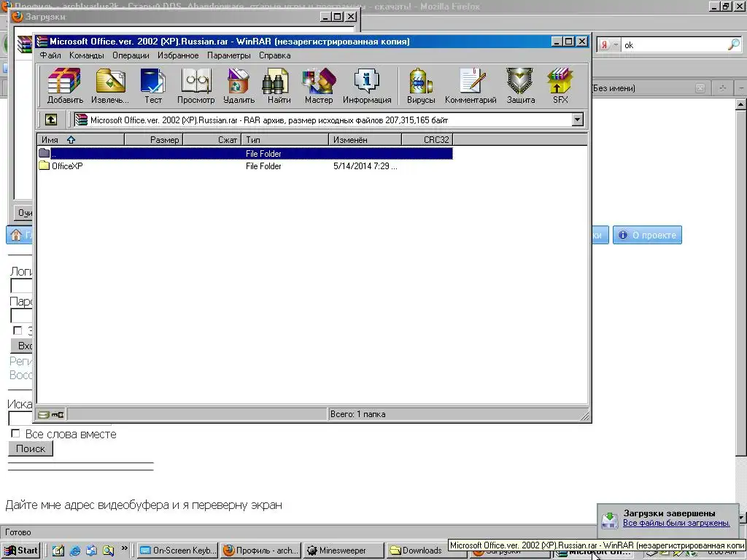Open the Комментарий (Comment) toolbar icon

click(471, 86)
